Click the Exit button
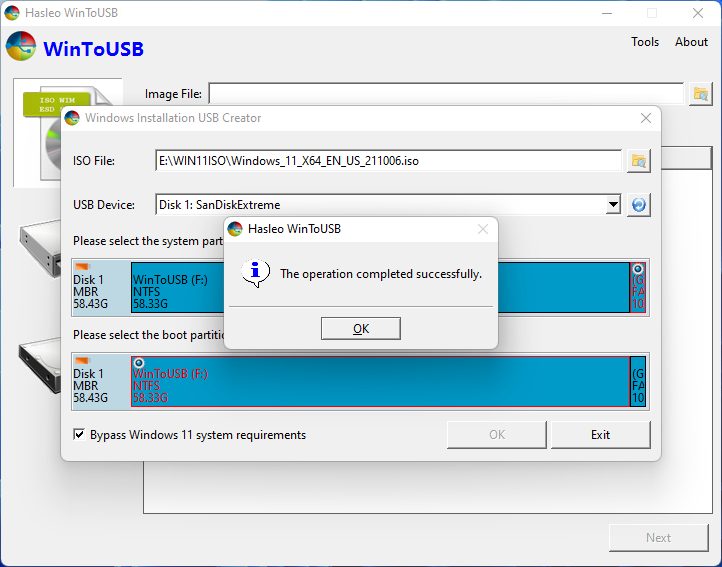This screenshot has width=722, height=567. point(600,435)
